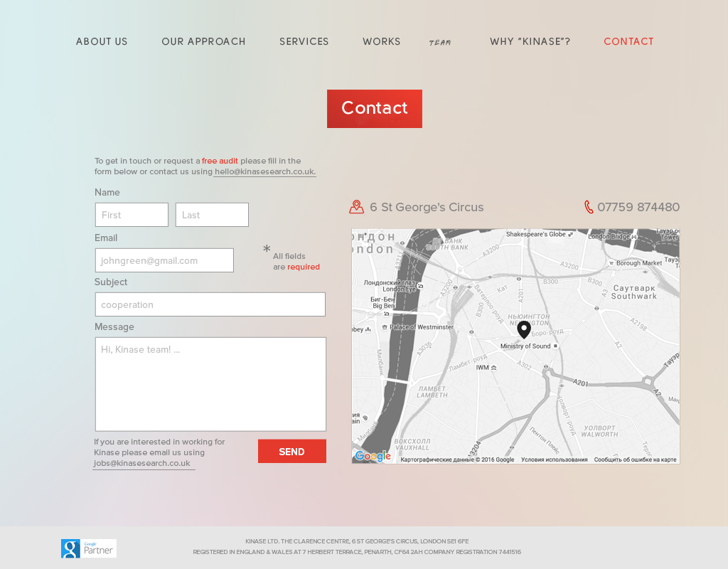Click the red phone icon
This screenshot has width=728, height=569.
[588, 207]
